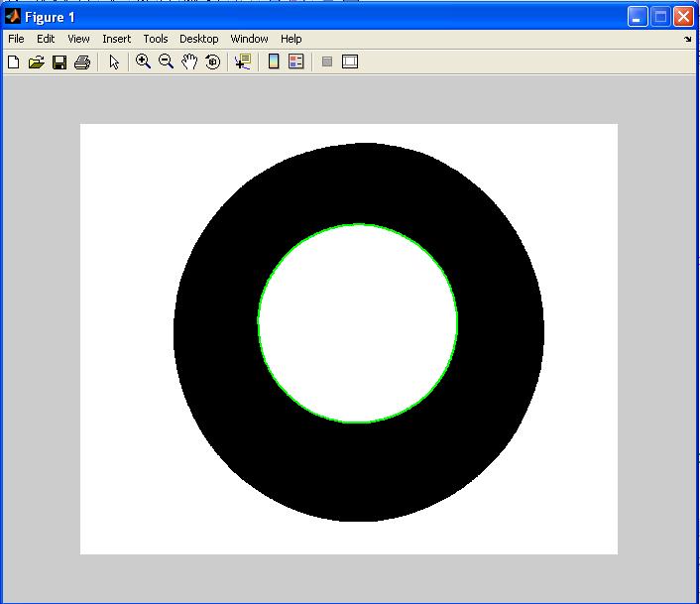Click the dock figure arrow at menu bar right
Image resolution: width=700 pixels, height=604 pixels.
pyautogui.click(x=688, y=40)
